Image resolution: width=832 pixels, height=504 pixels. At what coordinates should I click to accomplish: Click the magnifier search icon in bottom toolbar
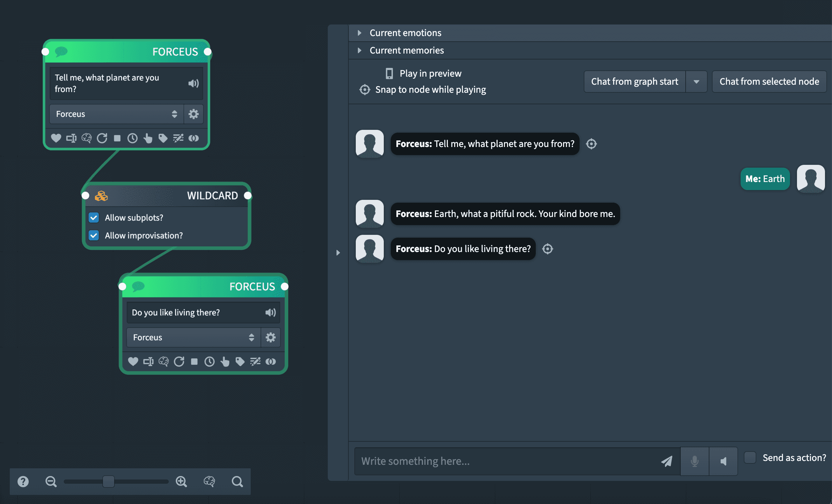coord(237,482)
